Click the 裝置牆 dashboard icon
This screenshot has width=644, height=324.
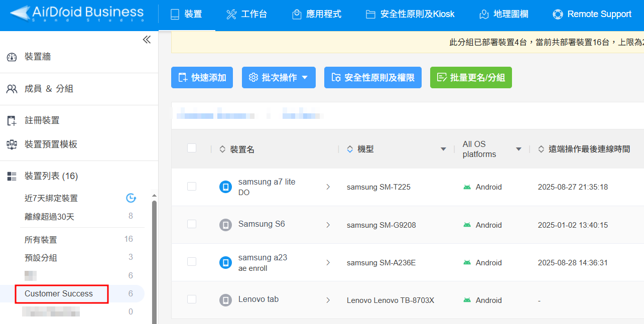[x=12, y=57]
